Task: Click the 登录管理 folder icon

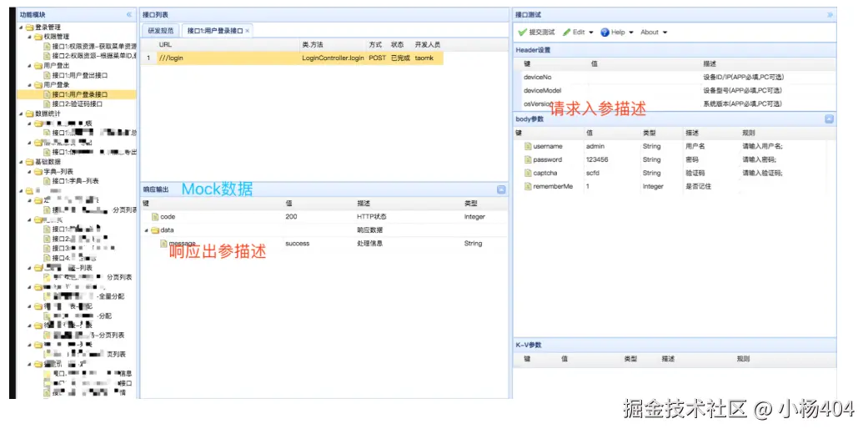Action: click(x=30, y=28)
